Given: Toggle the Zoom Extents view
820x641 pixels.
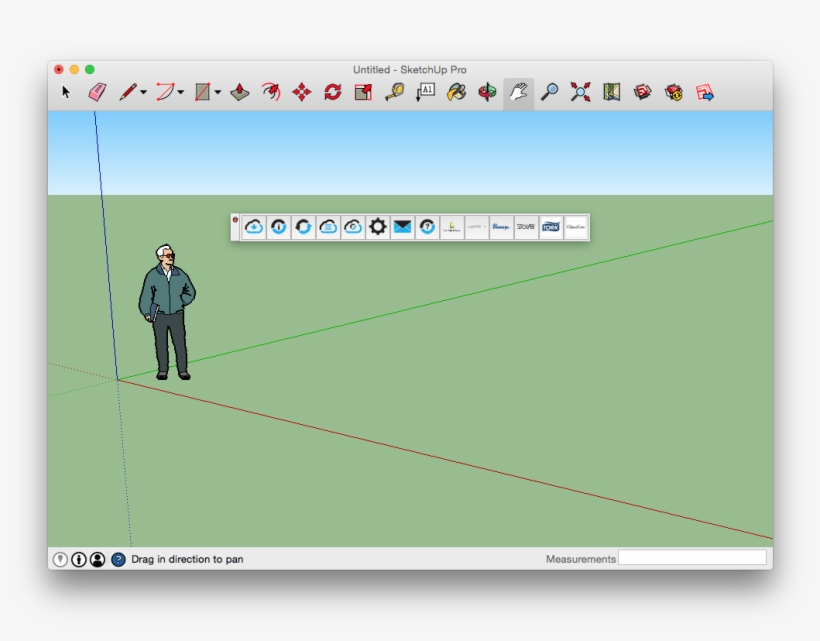Looking at the screenshot, I should (x=580, y=91).
